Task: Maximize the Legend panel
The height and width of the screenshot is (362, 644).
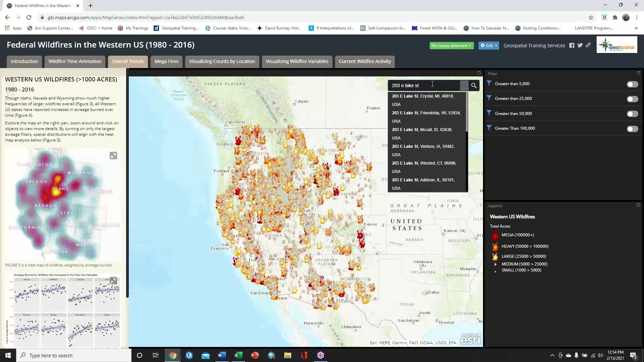Action: click(638, 205)
